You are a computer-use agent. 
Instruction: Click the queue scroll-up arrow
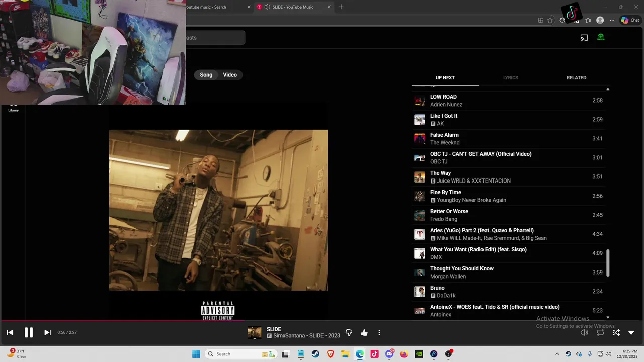point(608,89)
